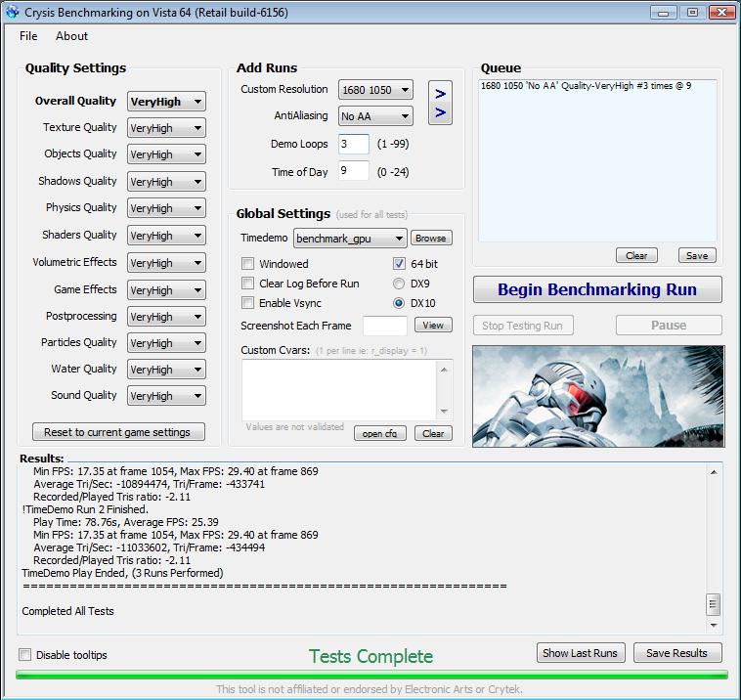The height and width of the screenshot is (700, 741).
Task: Click the Results scrollbar thumb
Action: 713,604
